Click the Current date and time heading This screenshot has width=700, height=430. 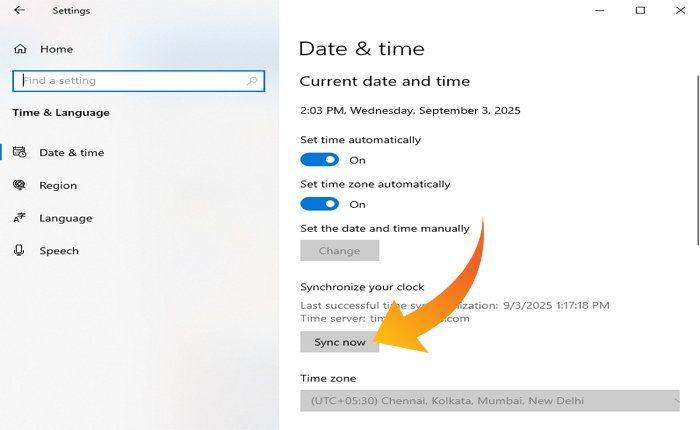pyautogui.click(x=384, y=81)
